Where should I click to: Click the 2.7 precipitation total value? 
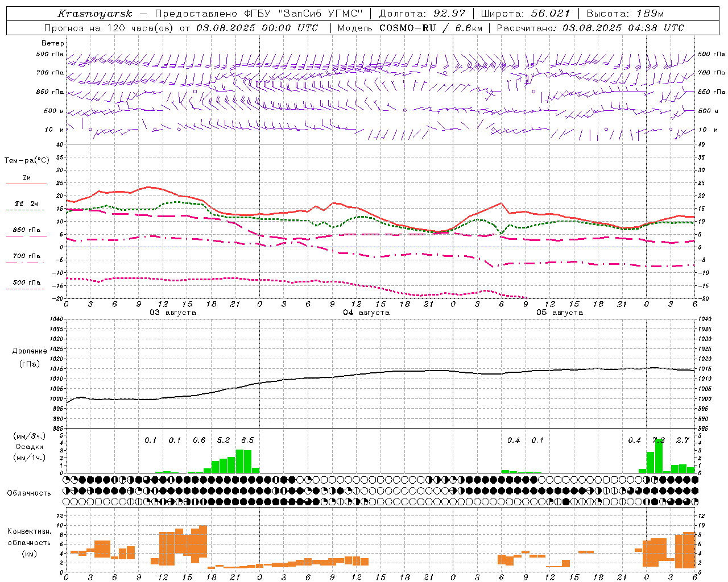[x=682, y=440]
